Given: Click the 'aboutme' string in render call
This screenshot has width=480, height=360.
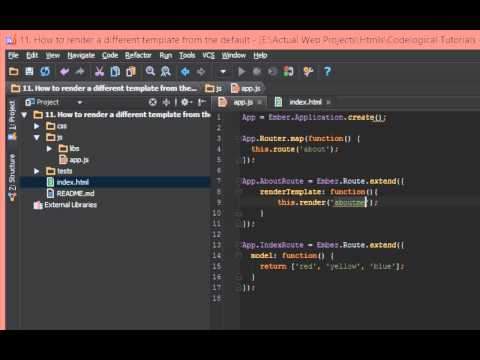Looking at the screenshot, I should pos(349,203).
